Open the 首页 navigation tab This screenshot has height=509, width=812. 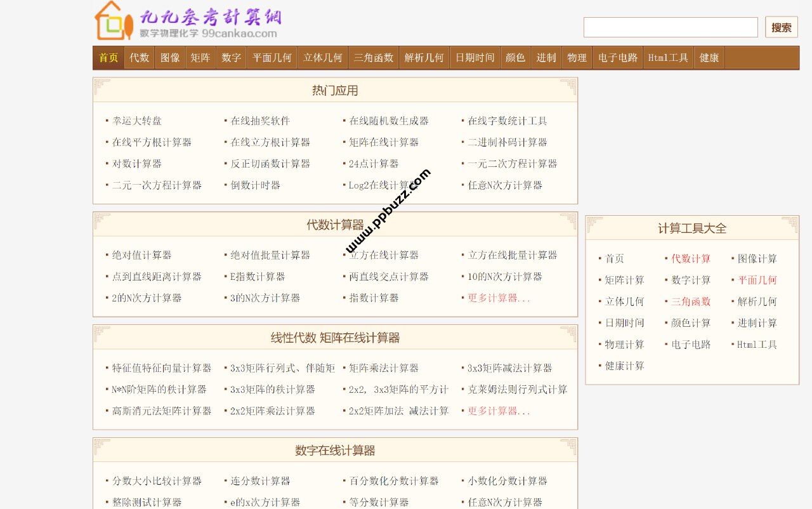(108, 58)
